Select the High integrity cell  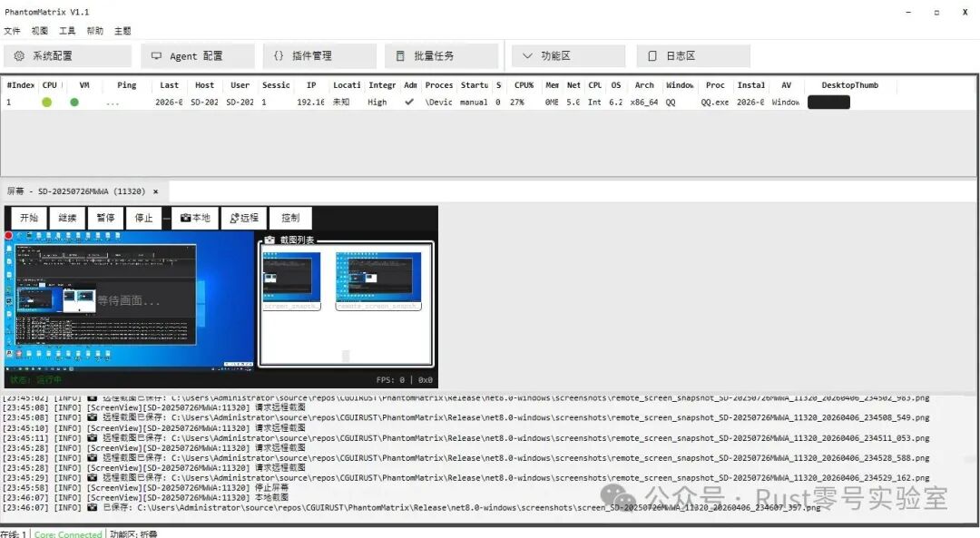point(377,103)
